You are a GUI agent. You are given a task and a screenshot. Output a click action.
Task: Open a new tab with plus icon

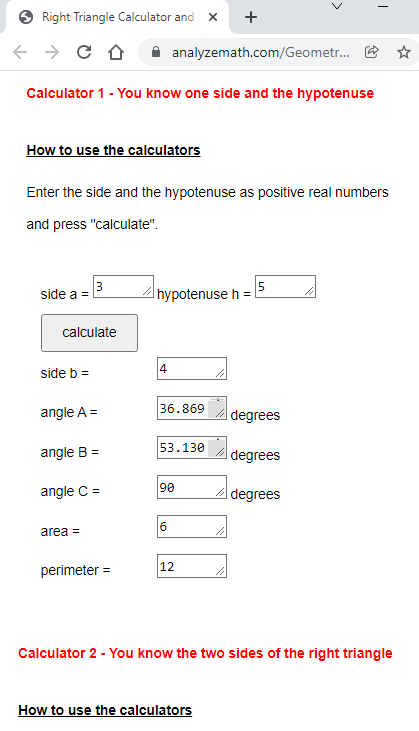(251, 17)
